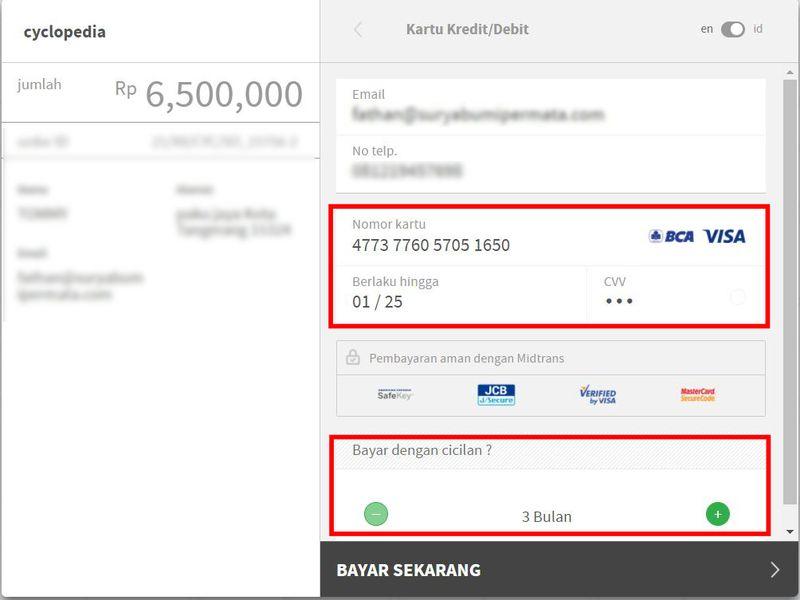Screen dimensions: 800x600
Task: Click the Verified by VISA logo
Action: click(597, 395)
